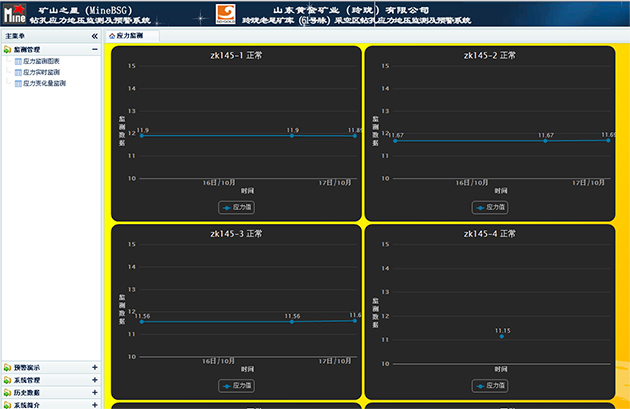Expand the 历史数据 section

[95, 392]
